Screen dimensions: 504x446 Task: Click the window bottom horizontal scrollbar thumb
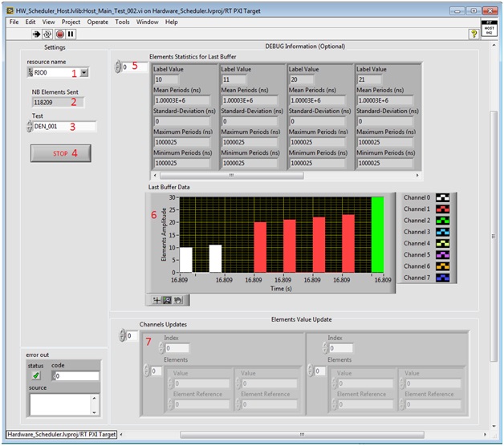(302, 435)
